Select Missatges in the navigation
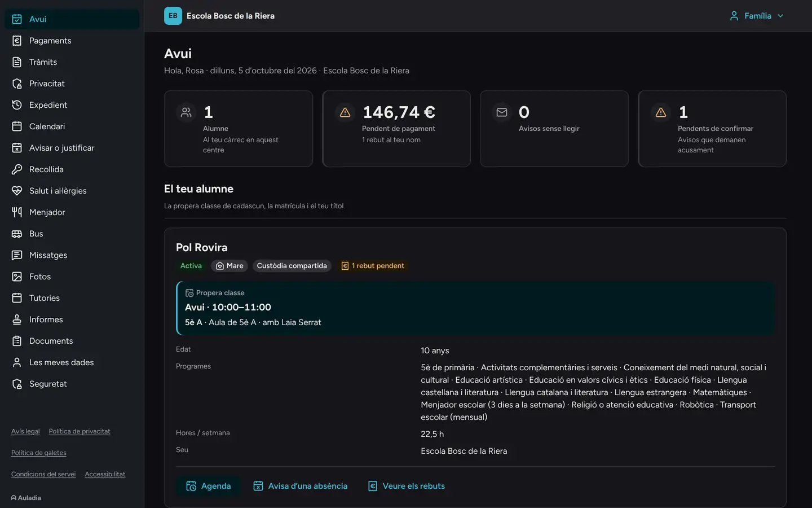Image resolution: width=812 pixels, height=508 pixels. (x=72, y=255)
